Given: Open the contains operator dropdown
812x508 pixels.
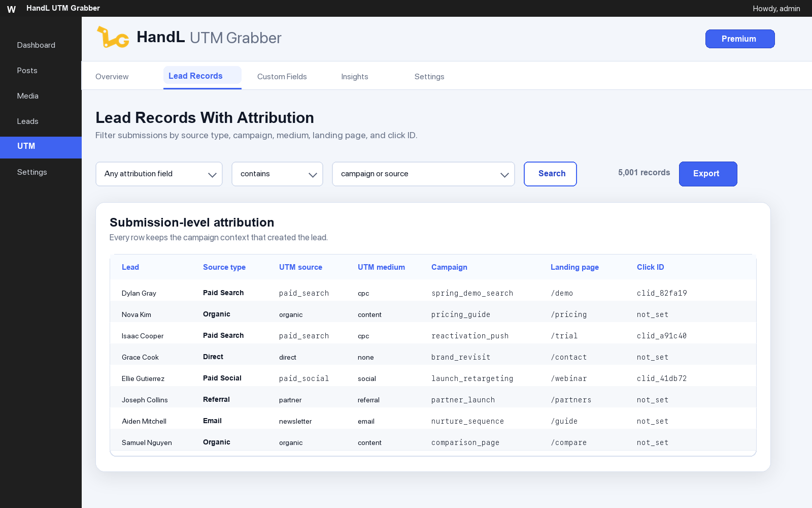Looking at the screenshot, I should [277, 174].
